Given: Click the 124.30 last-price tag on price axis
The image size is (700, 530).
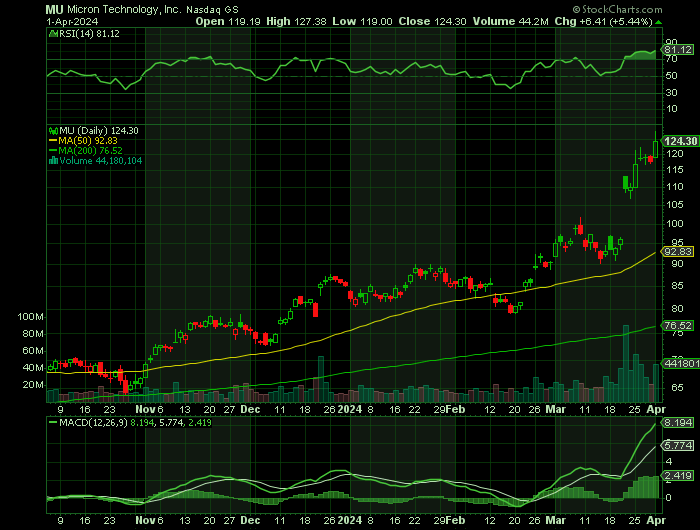Looking at the screenshot, I should tap(679, 141).
